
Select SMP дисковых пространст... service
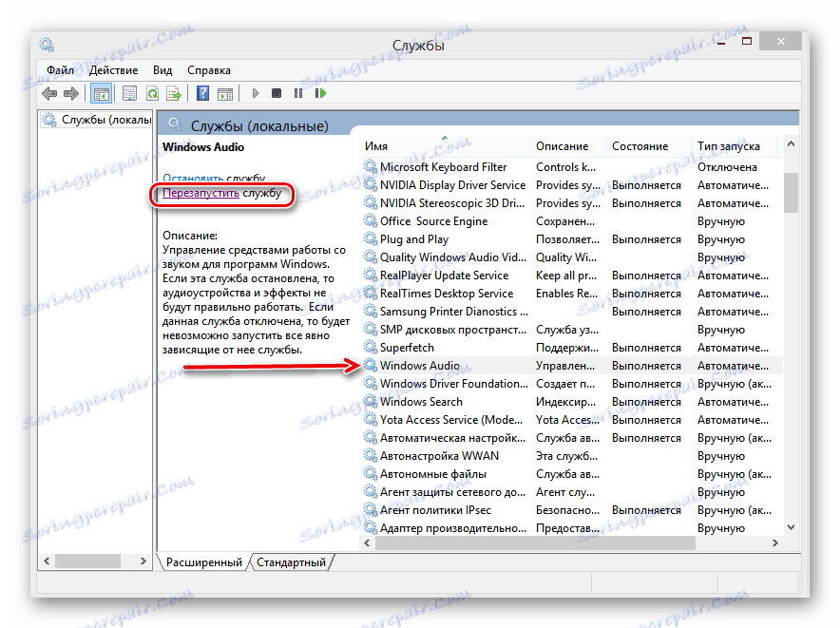pos(570,330)
